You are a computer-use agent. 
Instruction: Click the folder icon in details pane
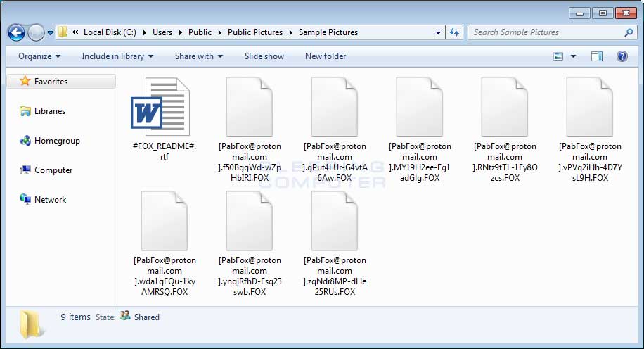point(31,324)
